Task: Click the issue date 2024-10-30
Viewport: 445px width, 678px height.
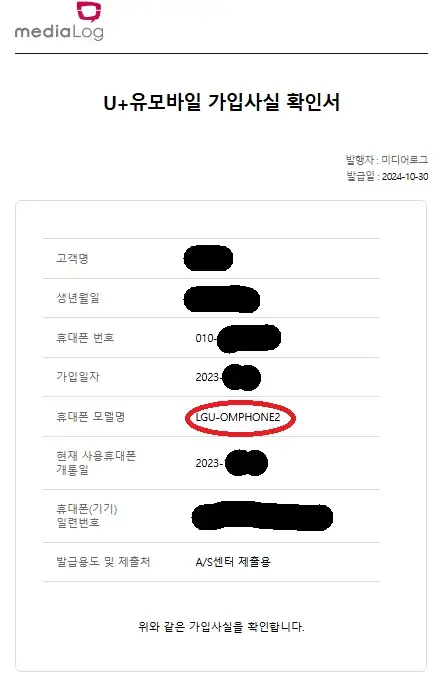Action: coord(405,176)
